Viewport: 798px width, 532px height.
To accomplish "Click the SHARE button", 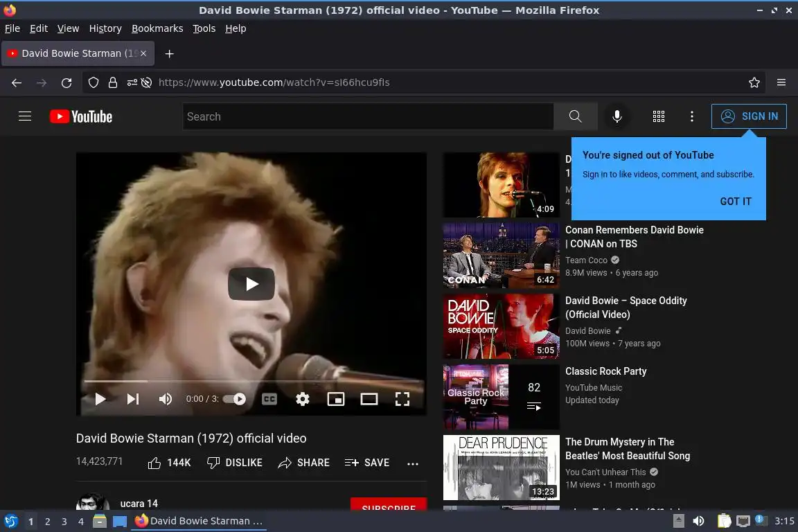I will 304,463.
